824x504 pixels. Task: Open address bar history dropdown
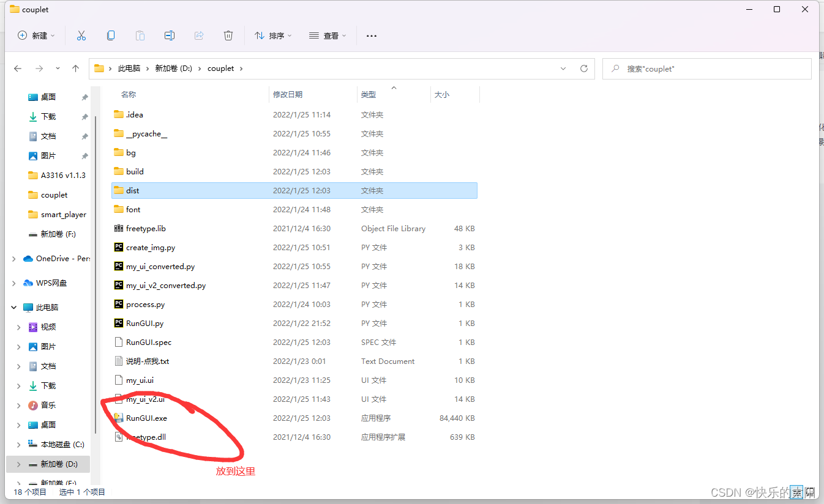(x=563, y=69)
